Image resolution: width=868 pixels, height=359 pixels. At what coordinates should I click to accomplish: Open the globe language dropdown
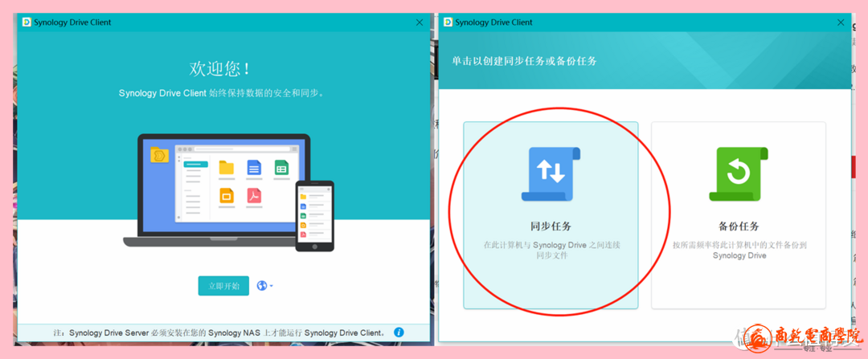264,286
